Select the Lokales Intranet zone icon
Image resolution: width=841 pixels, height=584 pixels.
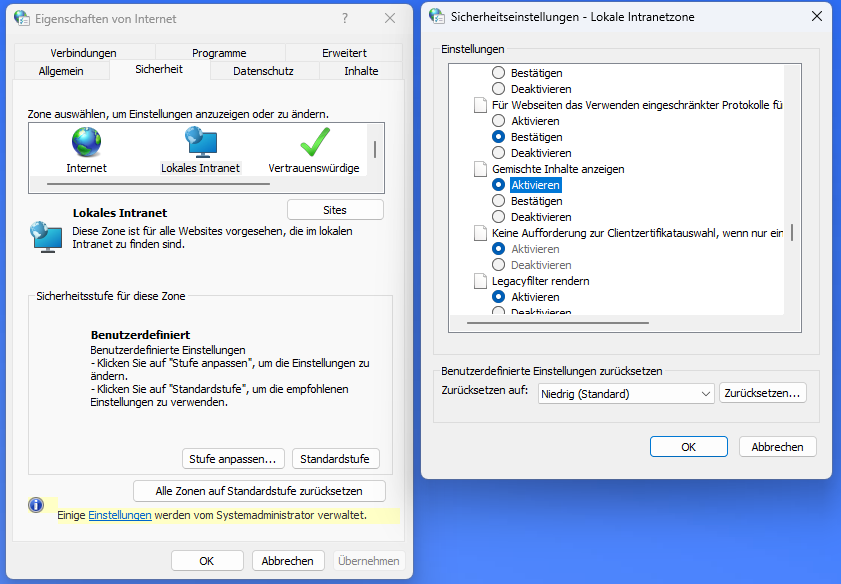tap(200, 143)
